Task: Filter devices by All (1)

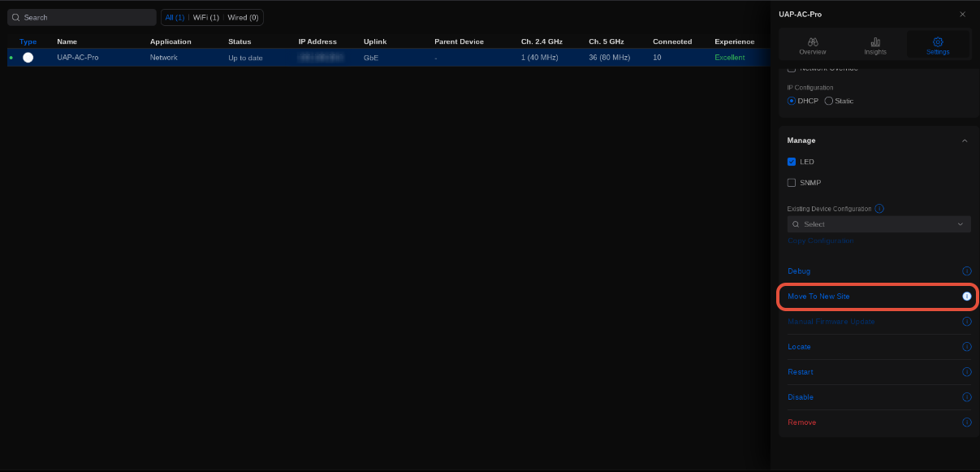Action: 175,17
